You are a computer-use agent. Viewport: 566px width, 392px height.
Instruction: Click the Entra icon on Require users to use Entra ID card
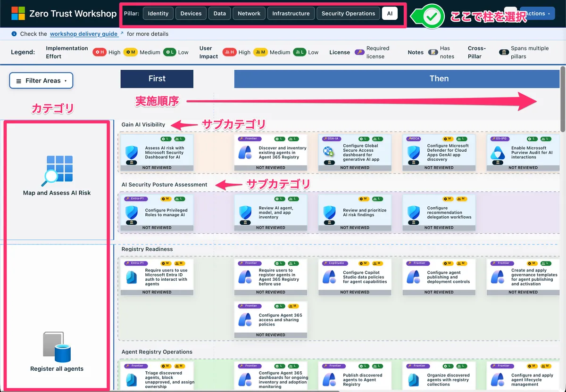pos(132,278)
